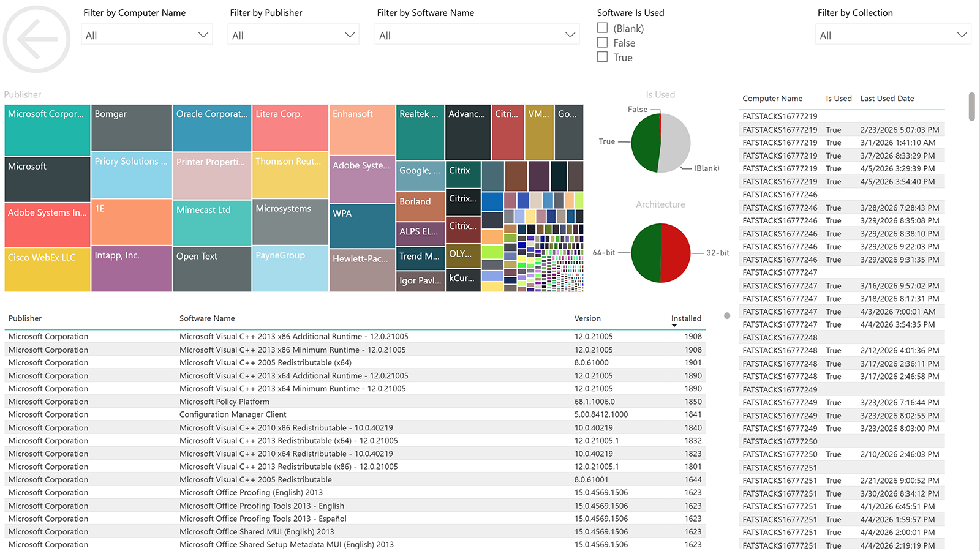Image resolution: width=980 pixels, height=551 pixels.
Task: Click the red 32-bit Architecture pie slice
Action: (676, 253)
